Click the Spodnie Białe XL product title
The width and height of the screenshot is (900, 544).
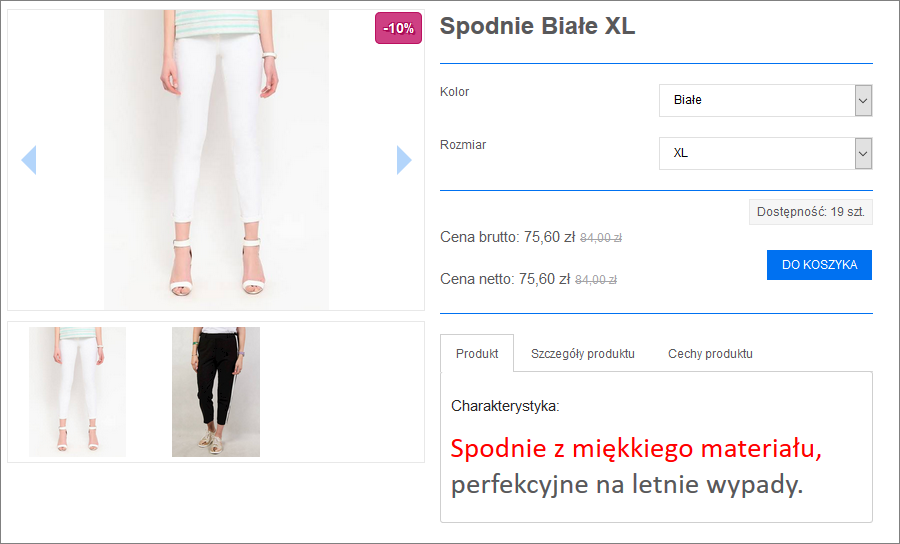537,27
